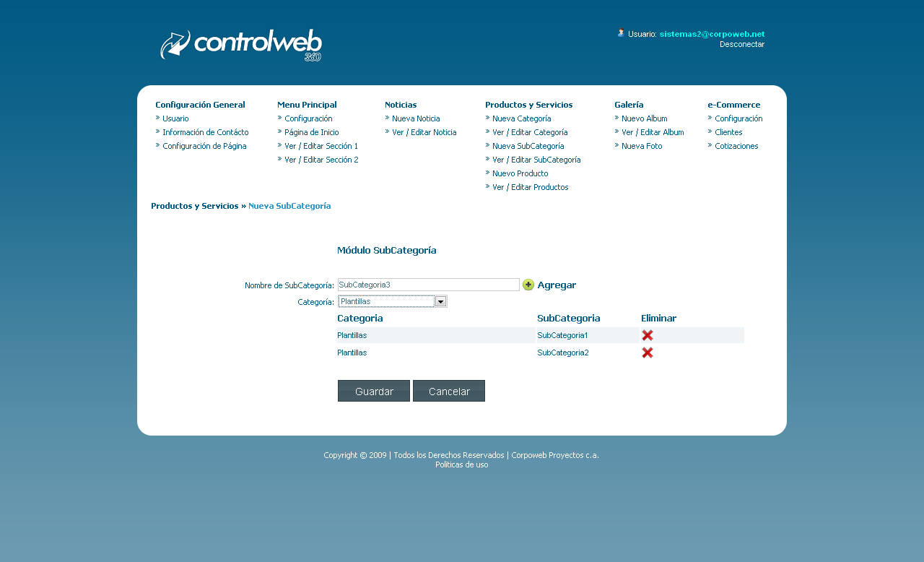924x562 pixels.
Task: Select Nuevo Album under Galería
Action: tap(644, 118)
